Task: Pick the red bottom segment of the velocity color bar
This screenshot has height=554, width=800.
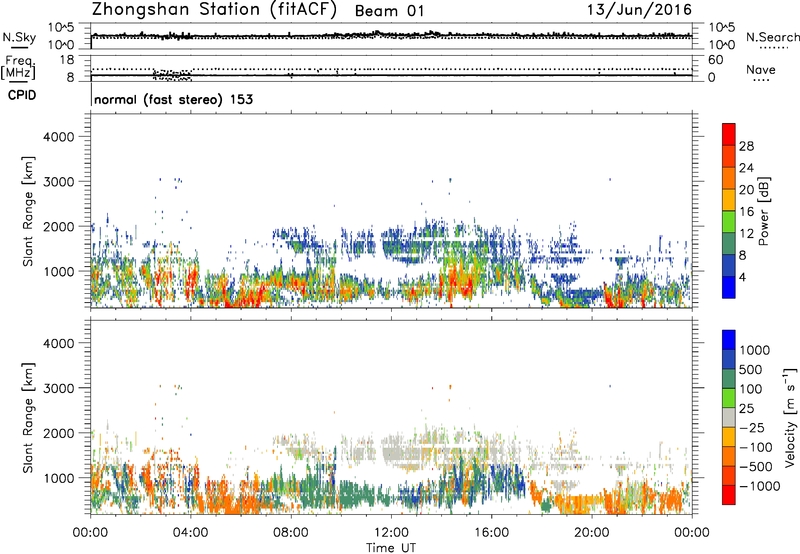Action: [729, 495]
